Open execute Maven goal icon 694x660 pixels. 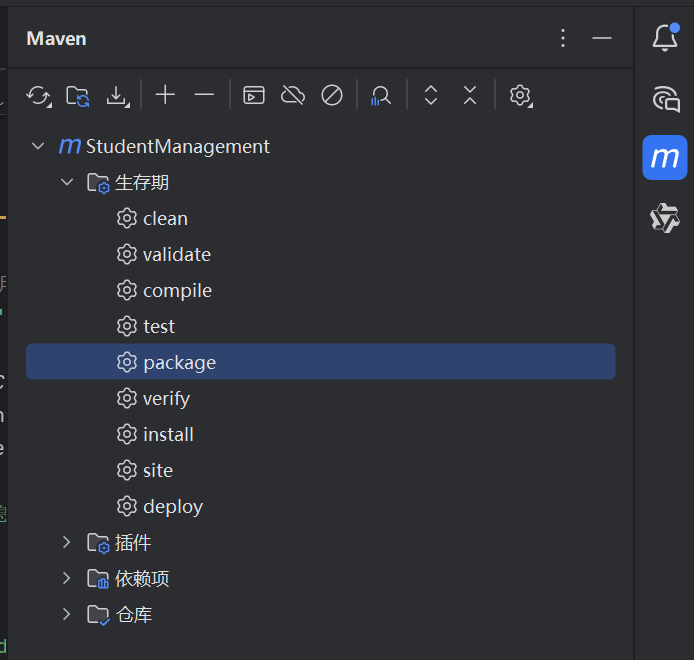[254, 95]
